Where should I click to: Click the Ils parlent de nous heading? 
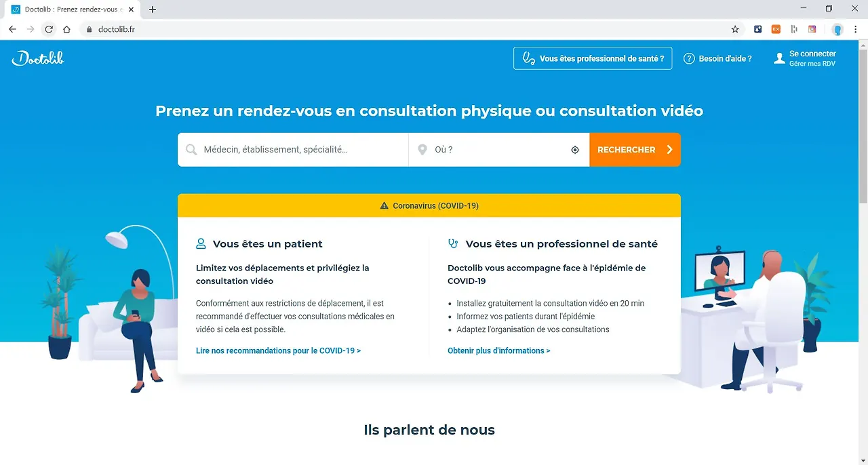429,430
